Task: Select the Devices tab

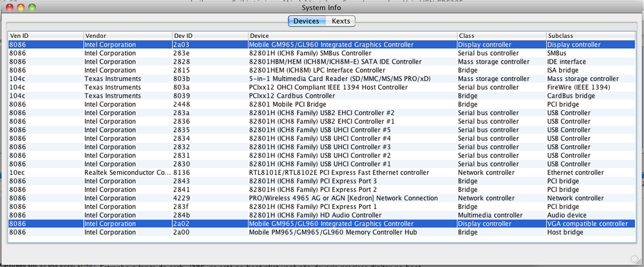Action: [x=306, y=21]
